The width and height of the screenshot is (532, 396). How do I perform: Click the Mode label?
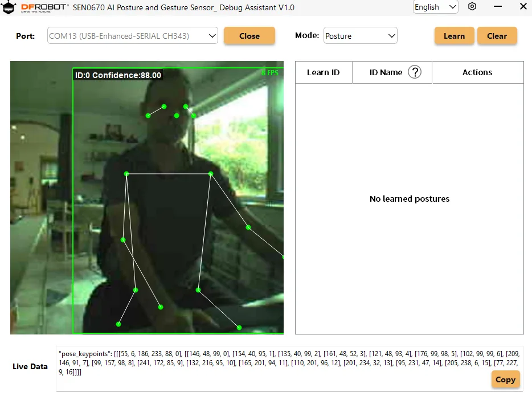coord(307,35)
